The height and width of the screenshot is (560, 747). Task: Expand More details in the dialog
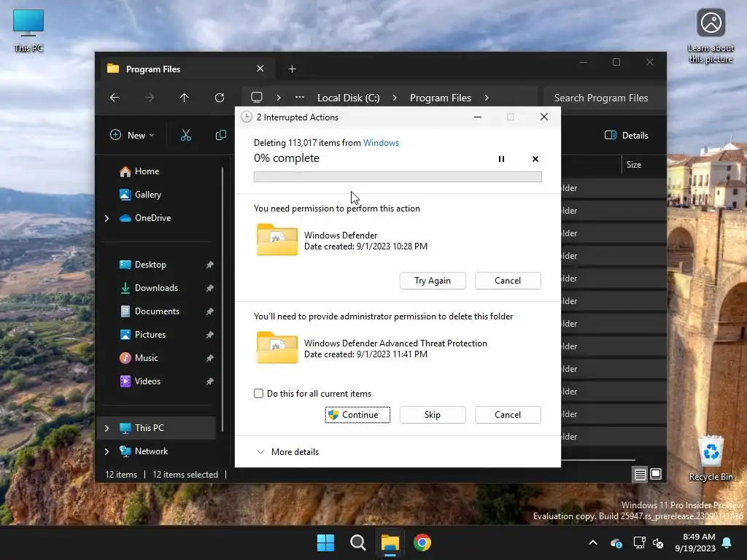click(287, 452)
